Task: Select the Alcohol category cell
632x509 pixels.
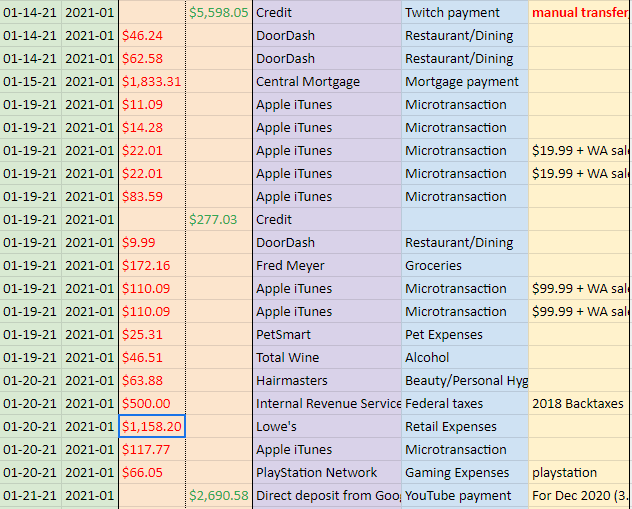Action: (x=465, y=357)
